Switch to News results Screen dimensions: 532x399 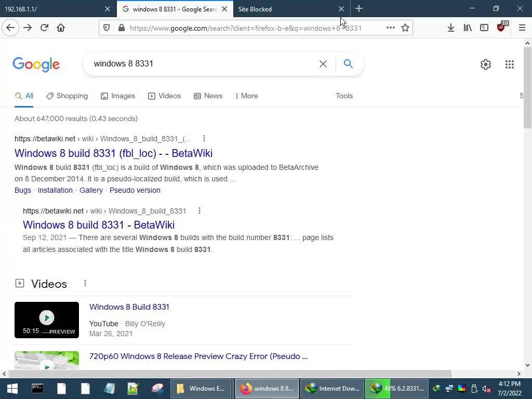[208, 96]
